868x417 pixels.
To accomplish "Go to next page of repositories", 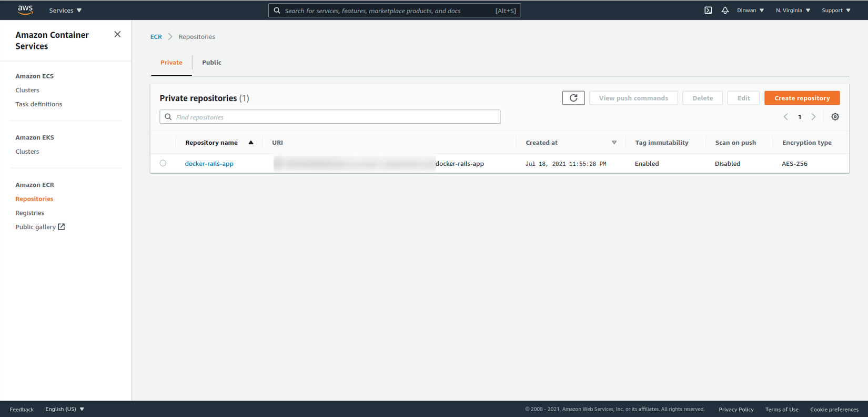I will coord(813,117).
